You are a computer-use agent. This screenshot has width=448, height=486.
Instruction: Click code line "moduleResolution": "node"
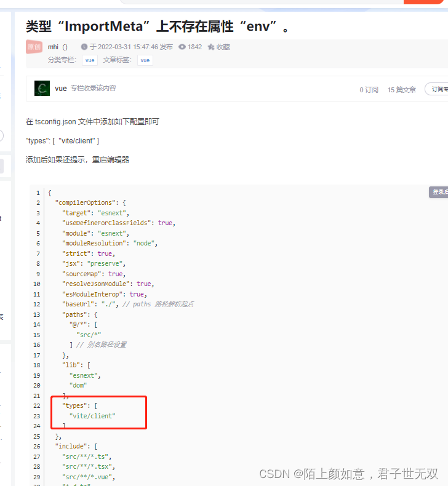110,244
